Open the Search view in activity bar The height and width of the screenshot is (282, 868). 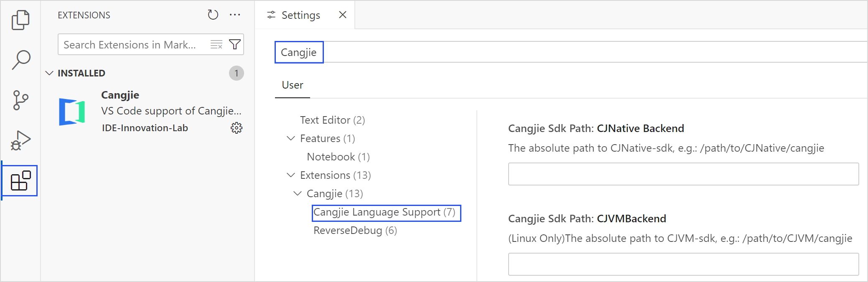pyautogui.click(x=20, y=60)
